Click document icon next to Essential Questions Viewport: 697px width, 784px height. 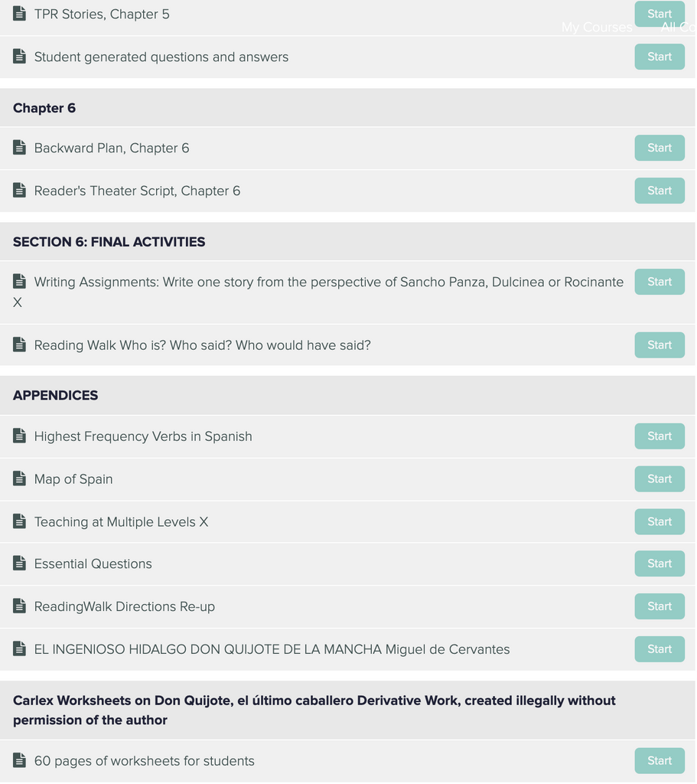(x=19, y=563)
